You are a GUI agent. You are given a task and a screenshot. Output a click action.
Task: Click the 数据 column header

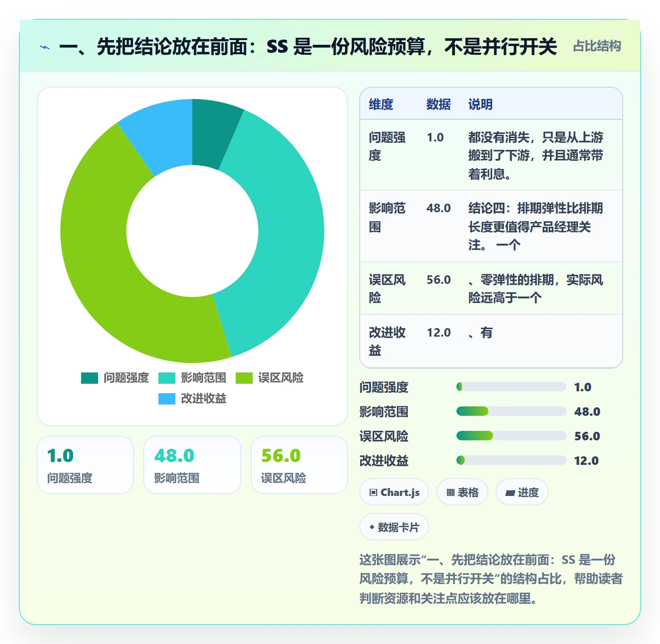(x=438, y=104)
